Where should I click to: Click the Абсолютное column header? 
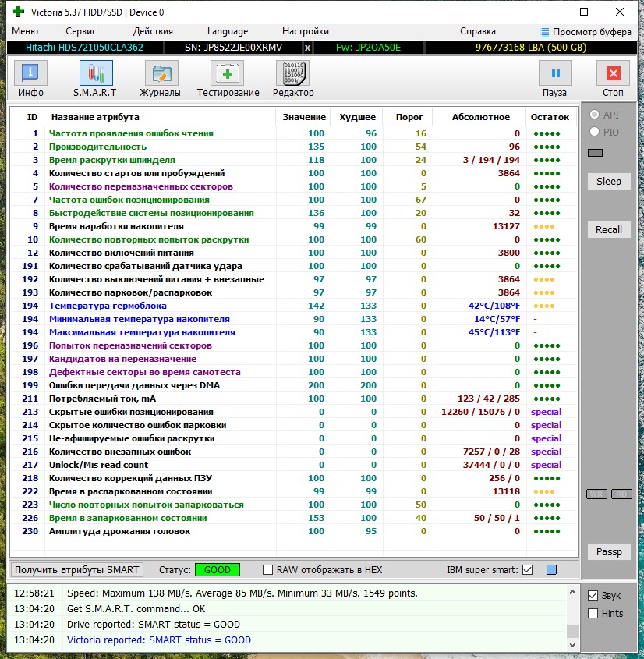(480, 117)
